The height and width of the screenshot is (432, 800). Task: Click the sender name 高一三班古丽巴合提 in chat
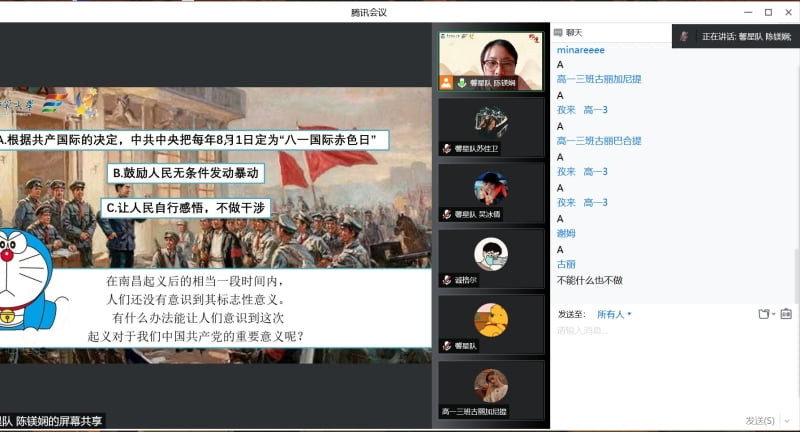click(599, 141)
